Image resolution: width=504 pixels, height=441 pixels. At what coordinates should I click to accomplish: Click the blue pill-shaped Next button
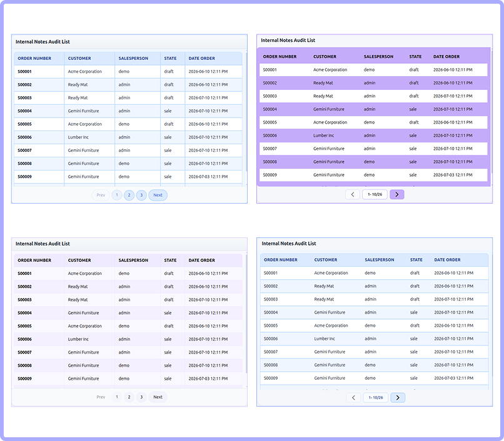click(158, 195)
